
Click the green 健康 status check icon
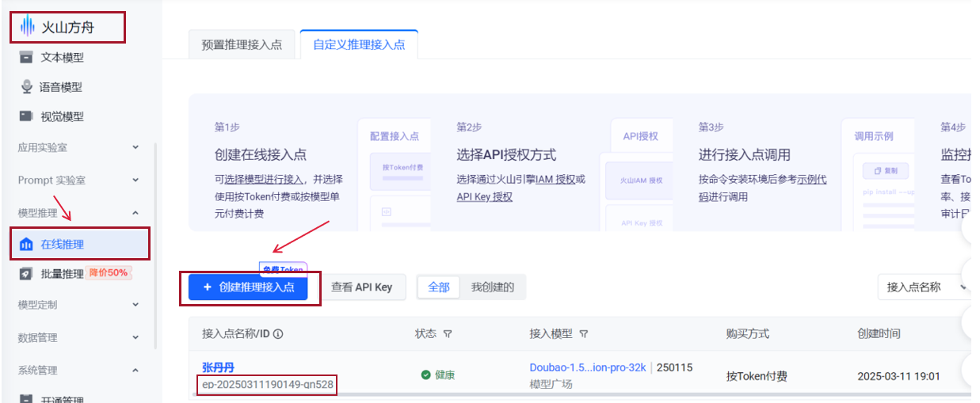click(x=426, y=374)
